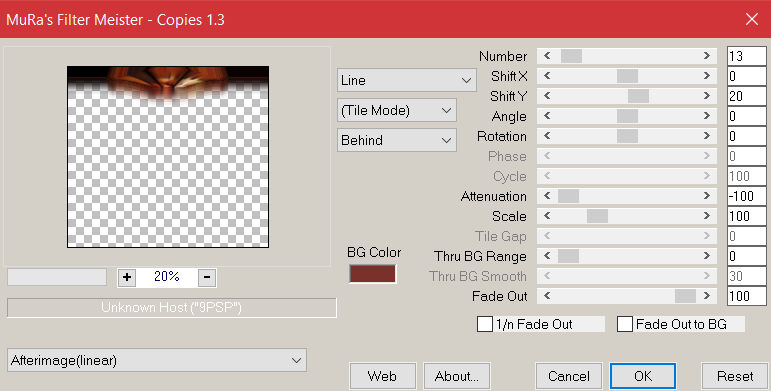
Task: Click the left arrow of the Scale slider
Action: 547,216
